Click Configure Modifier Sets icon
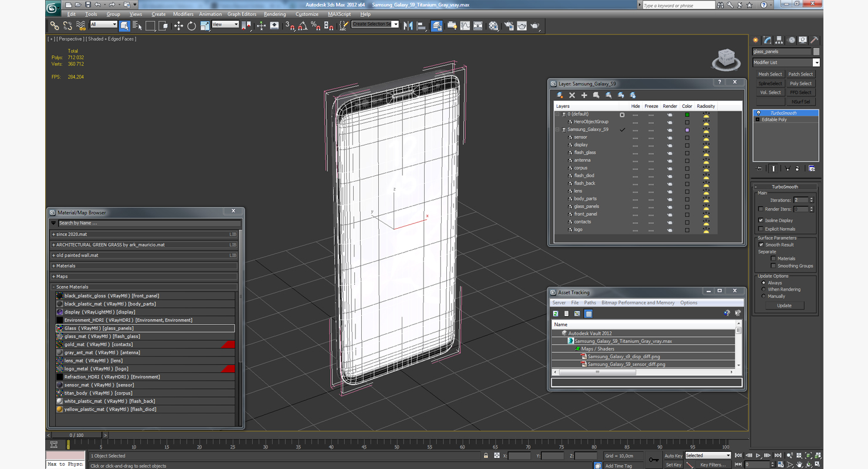This screenshot has width=868, height=469. tap(812, 168)
